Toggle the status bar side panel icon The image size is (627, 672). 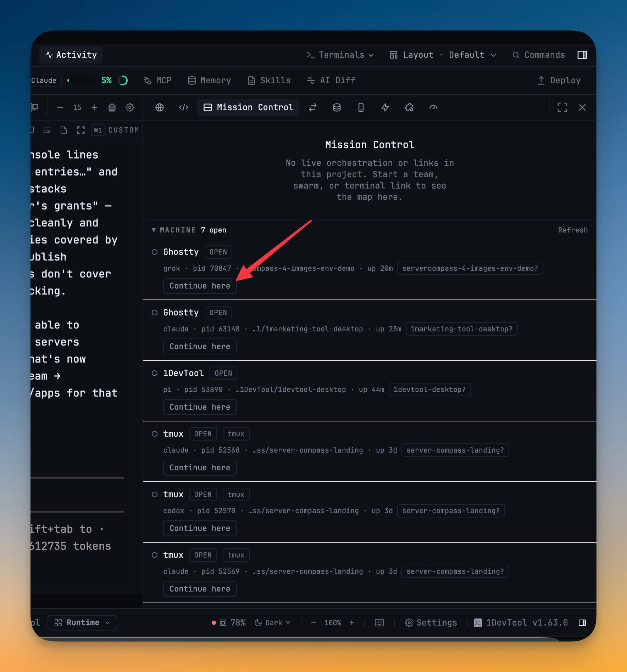(x=582, y=623)
